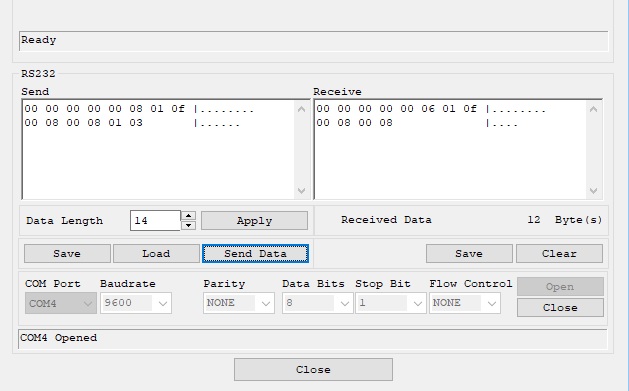Click the bottom Close dialog button
Screen dimensions: 629x391
tap(313, 369)
